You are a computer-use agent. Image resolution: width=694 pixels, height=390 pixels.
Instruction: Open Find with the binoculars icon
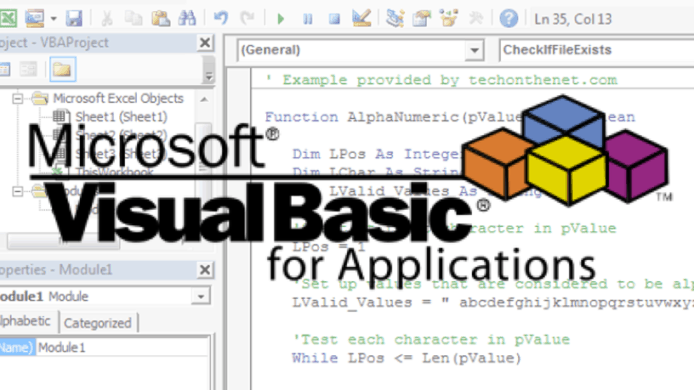click(187, 19)
